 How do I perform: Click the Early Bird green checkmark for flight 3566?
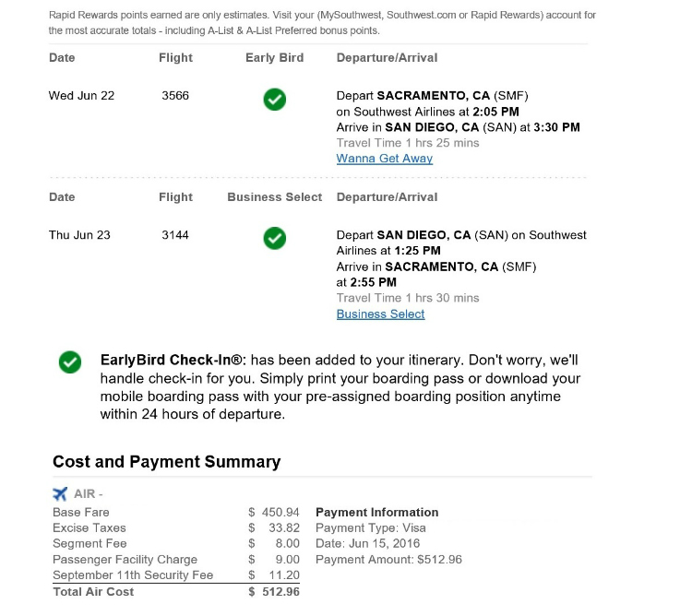pos(274,100)
